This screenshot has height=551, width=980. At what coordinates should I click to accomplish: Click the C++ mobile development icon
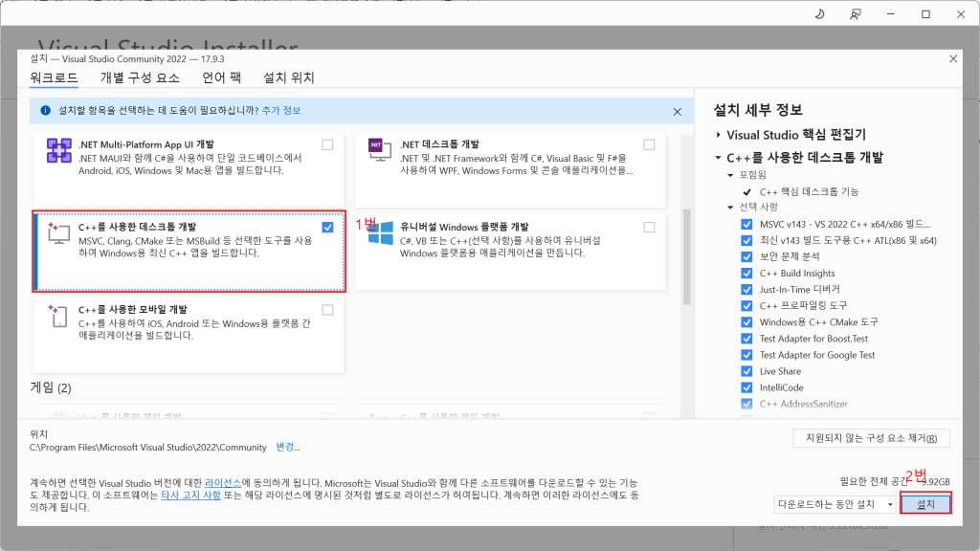[x=58, y=316]
